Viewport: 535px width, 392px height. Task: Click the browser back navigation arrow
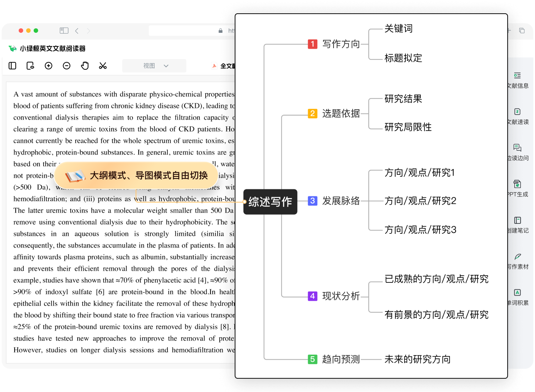coord(77,30)
